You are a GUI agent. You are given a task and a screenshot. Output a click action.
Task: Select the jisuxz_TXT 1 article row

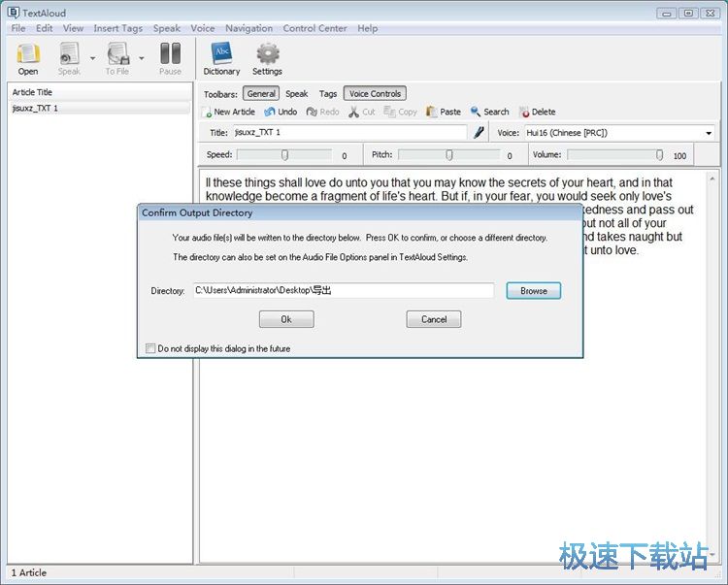(x=100, y=108)
